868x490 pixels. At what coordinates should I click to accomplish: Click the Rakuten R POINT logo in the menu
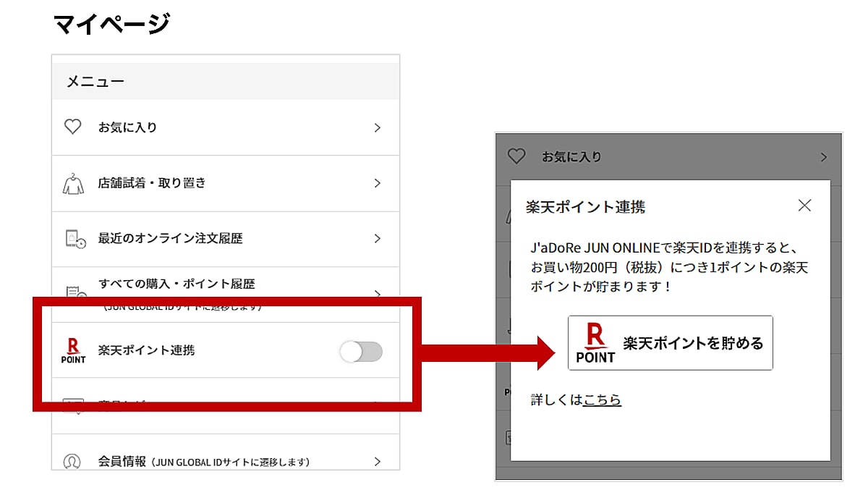(x=73, y=350)
